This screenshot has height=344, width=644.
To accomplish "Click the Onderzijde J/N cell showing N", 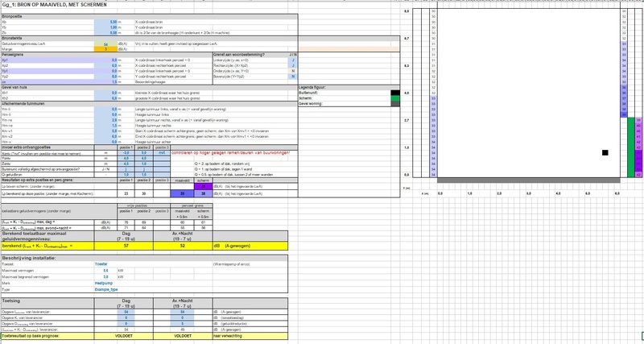I will pyautogui.click(x=293, y=71).
